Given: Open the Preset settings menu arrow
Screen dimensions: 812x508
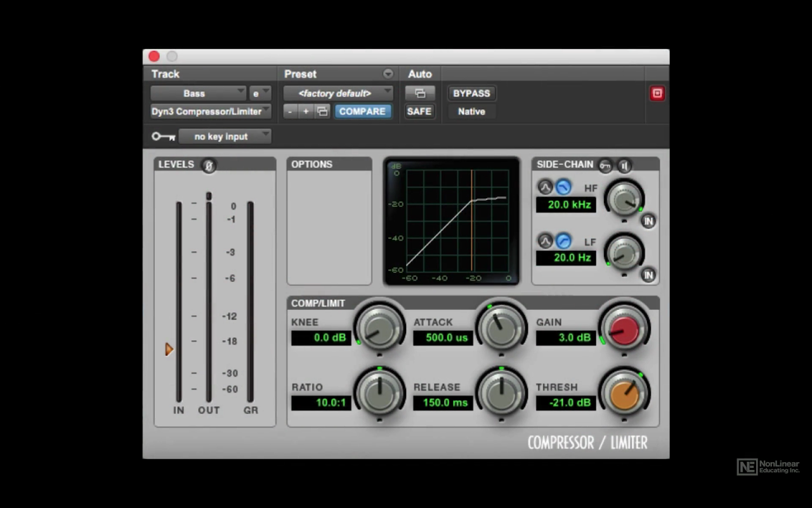Looking at the screenshot, I should (388, 74).
